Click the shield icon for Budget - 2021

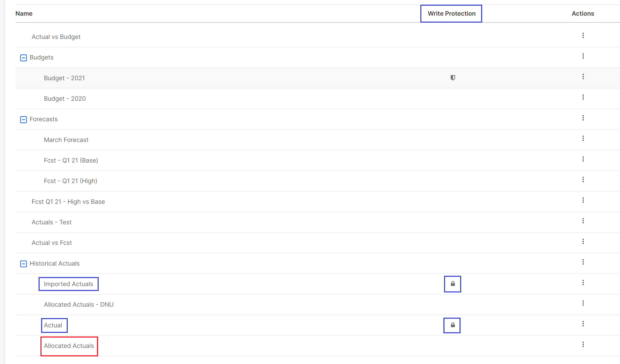pyautogui.click(x=453, y=78)
